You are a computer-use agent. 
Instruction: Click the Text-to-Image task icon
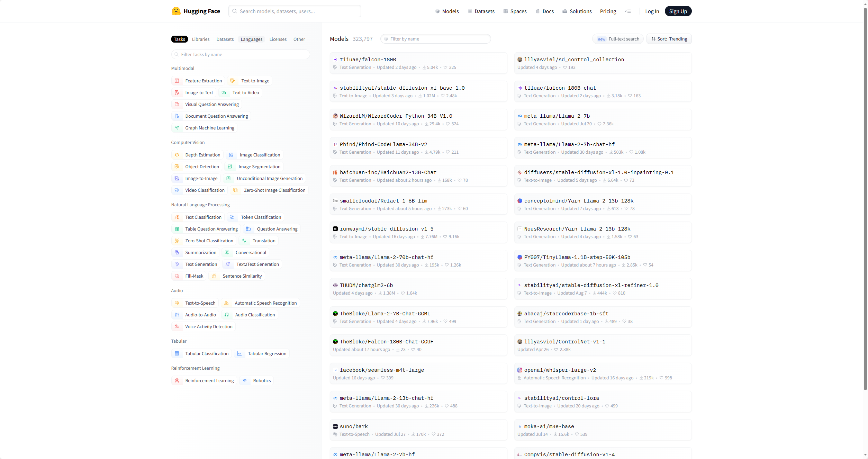233,81
